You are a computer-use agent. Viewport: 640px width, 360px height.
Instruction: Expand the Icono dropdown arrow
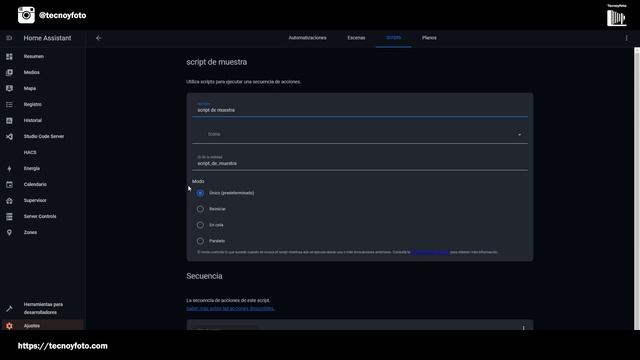click(520, 135)
